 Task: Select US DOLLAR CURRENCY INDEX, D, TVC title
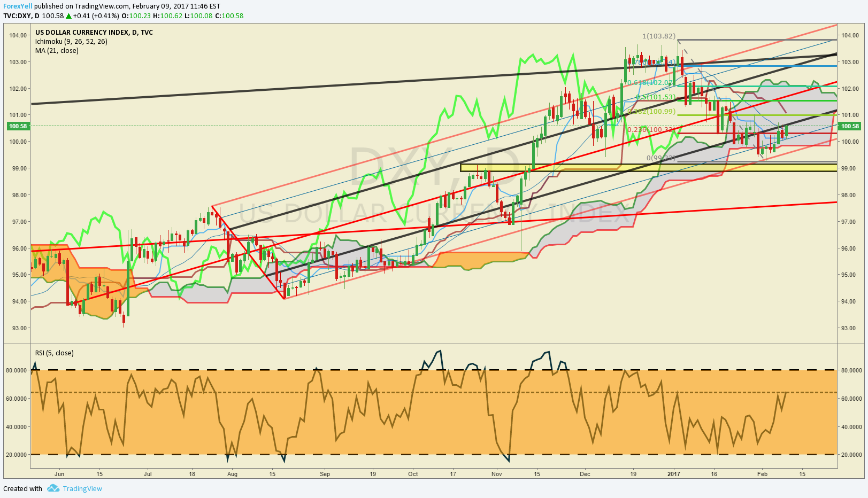click(x=94, y=32)
